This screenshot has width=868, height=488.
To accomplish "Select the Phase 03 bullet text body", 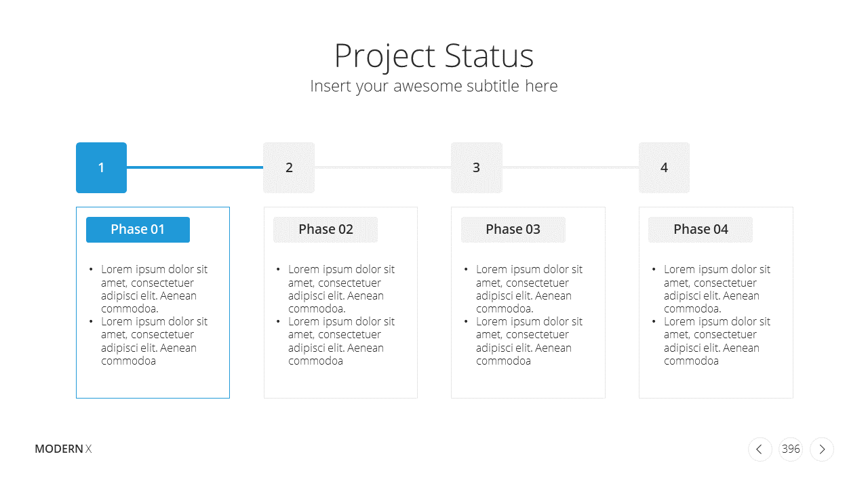I will (x=524, y=315).
